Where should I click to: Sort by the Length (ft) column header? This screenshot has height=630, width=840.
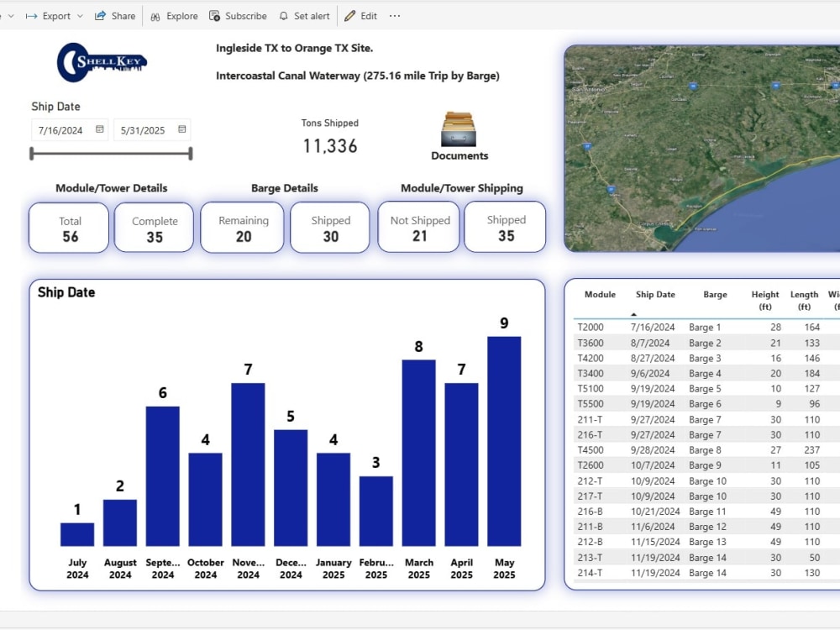click(x=804, y=301)
